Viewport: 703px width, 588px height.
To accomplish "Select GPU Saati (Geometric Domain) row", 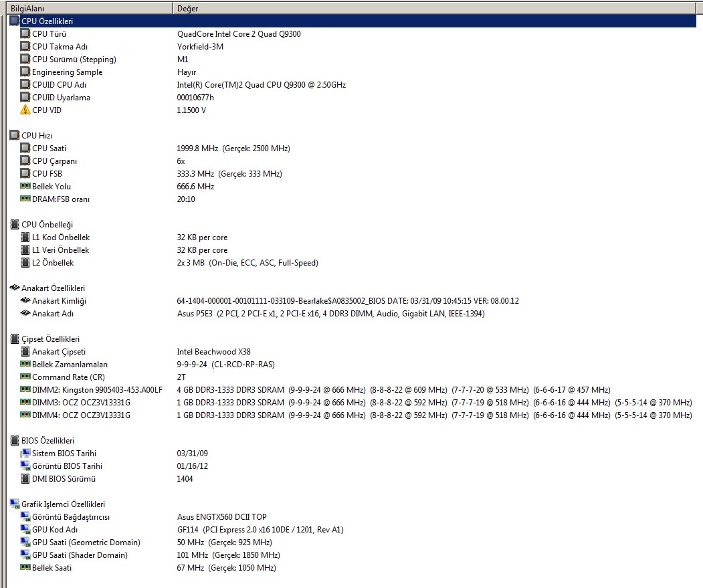I will coord(353,543).
